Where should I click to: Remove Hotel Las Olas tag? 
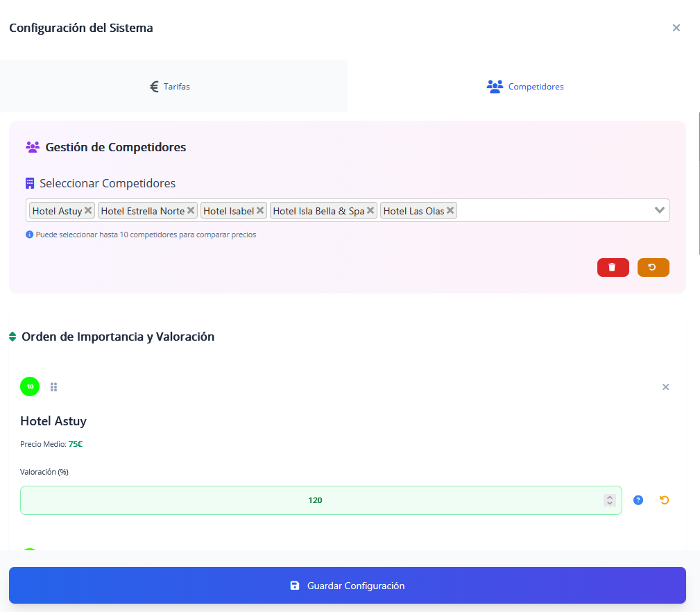click(x=450, y=210)
